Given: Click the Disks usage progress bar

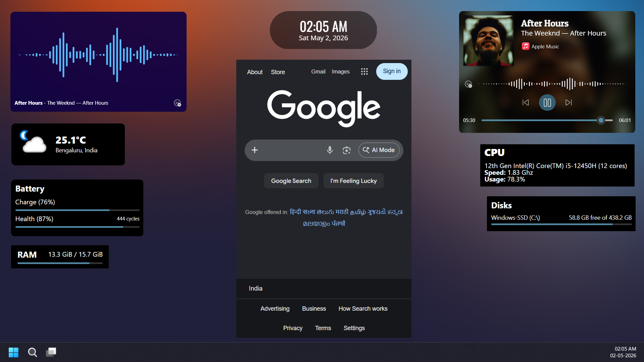Looking at the screenshot, I should pos(561,224).
